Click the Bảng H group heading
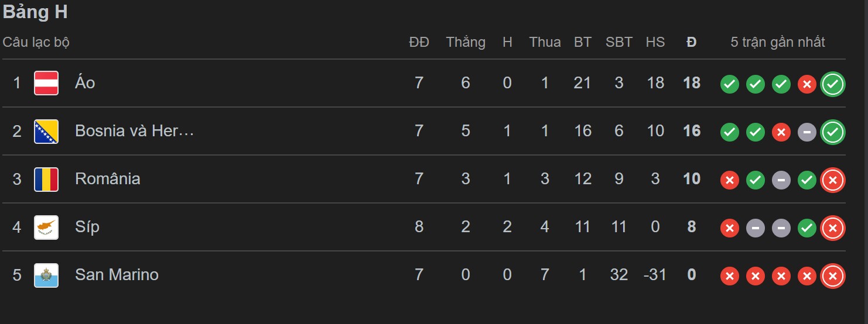Image resolution: width=868 pixels, height=324 pixels. click(x=35, y=13)
